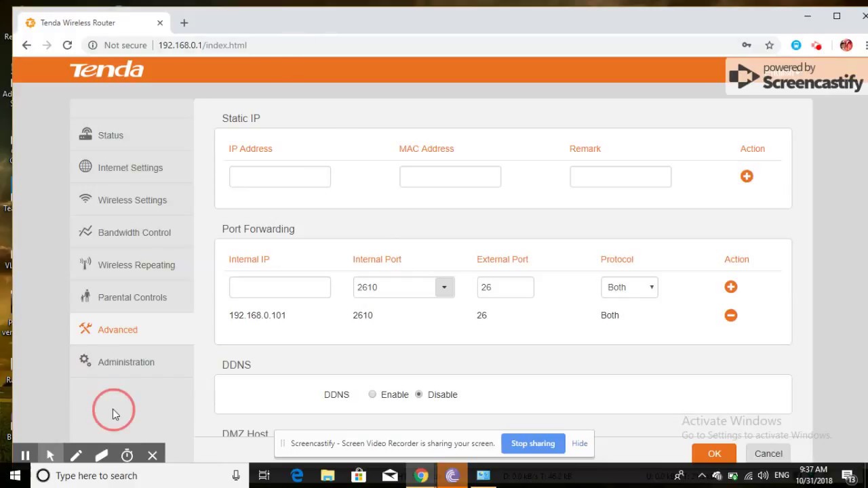The height and width of the screenshot is (488, 868).
Task: Enable DDNS radio button
Action: point(372,394)
